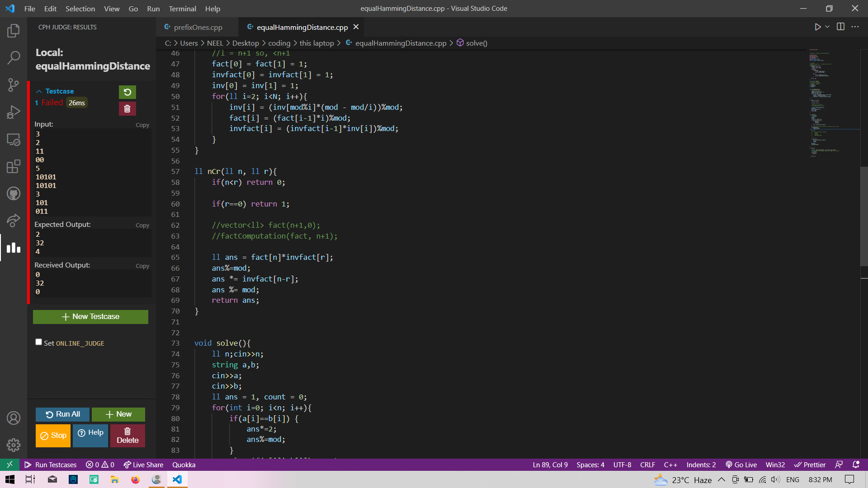Click the Run All button
Screen dimensions: 868x488
point(62,414)
